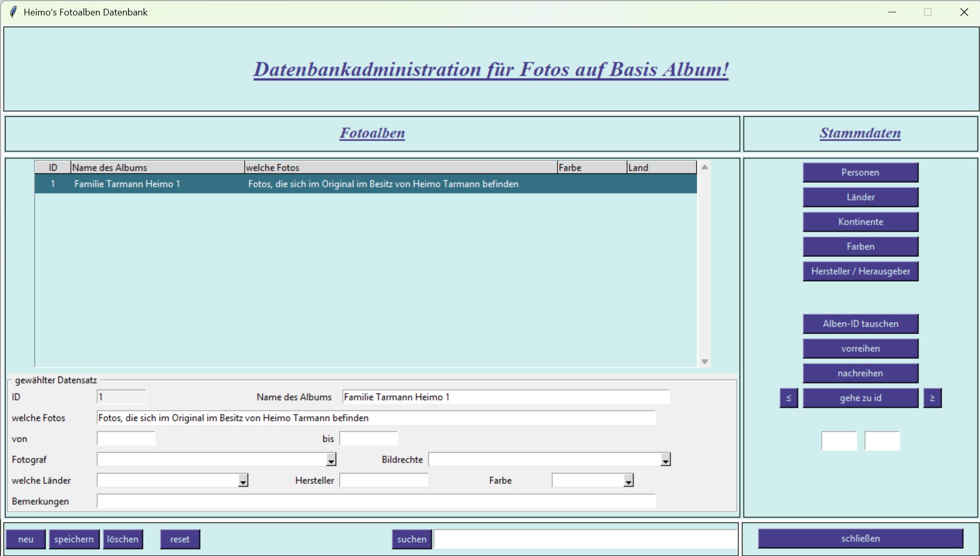The image size is (980, 556).
Task: Open the Farben list
Action: pos(860,247)
